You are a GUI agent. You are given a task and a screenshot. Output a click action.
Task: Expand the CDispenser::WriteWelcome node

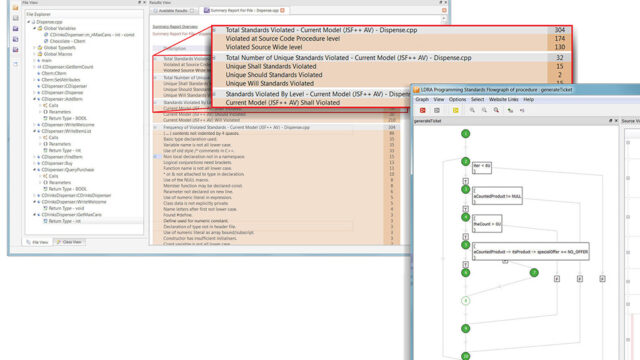pos(34,125)
